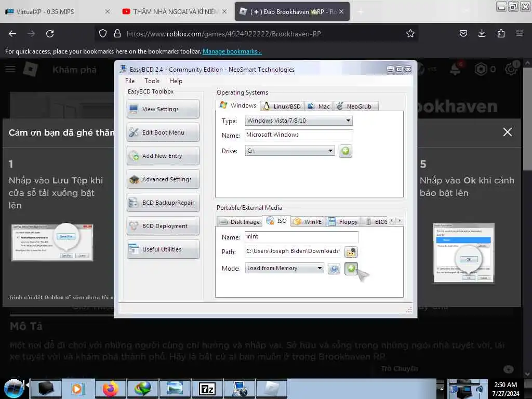
Task: Switch to the Windows OS tab
Action: pyautogui.click(x=238, y=105)
